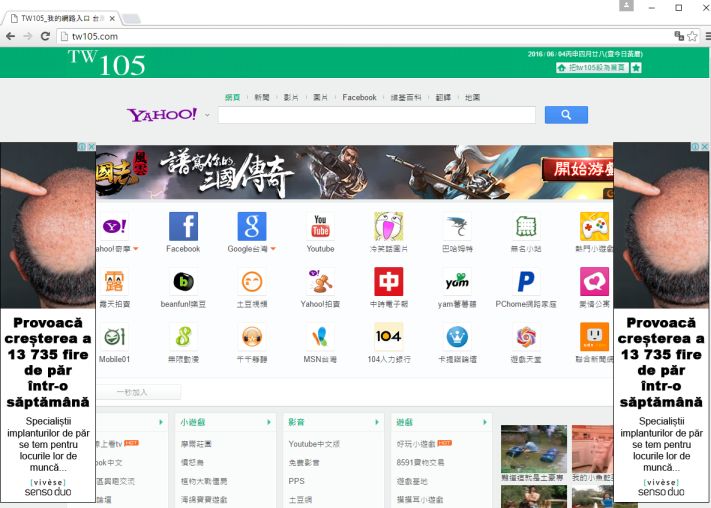Viewport: 711px width, 508px height.
Task: Open the PPS link
Action: [x=297, y=481]
